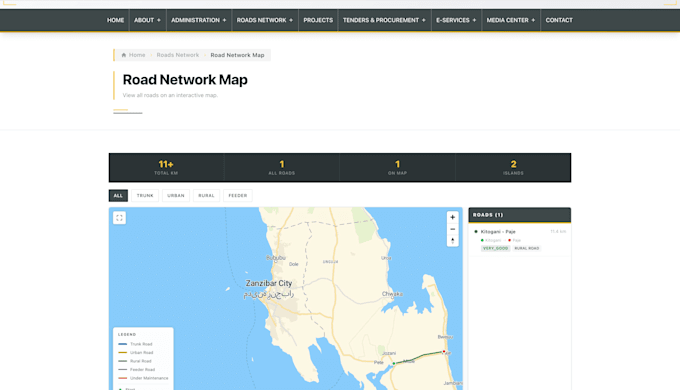Expand Tenders & Procurement plus icon
Image resolution: width=680 pixels, height=390 pixels.
[424, 20]
